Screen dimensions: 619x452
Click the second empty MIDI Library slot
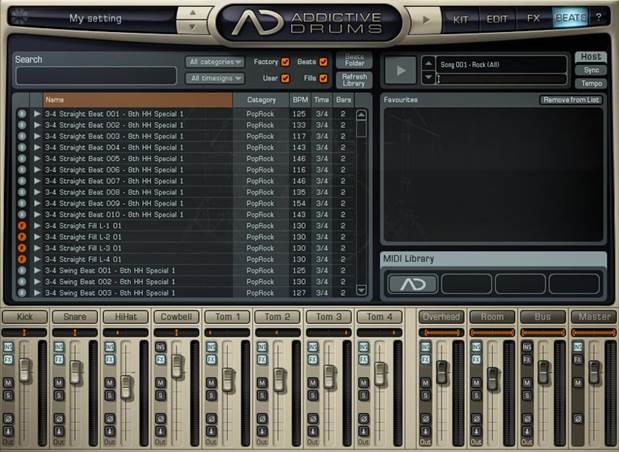pyautogui.click(x=520, y=283)
